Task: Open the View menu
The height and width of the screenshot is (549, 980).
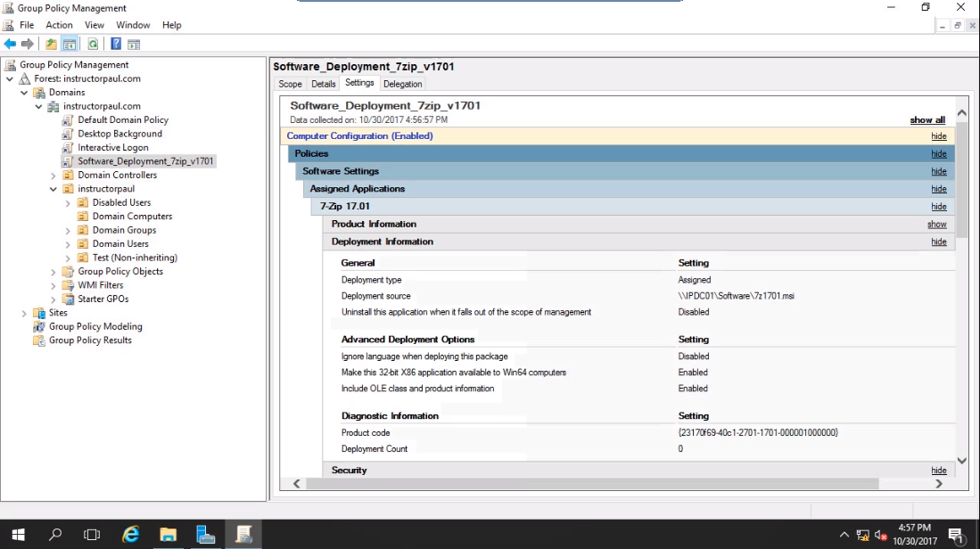Action: pos(95,25)
